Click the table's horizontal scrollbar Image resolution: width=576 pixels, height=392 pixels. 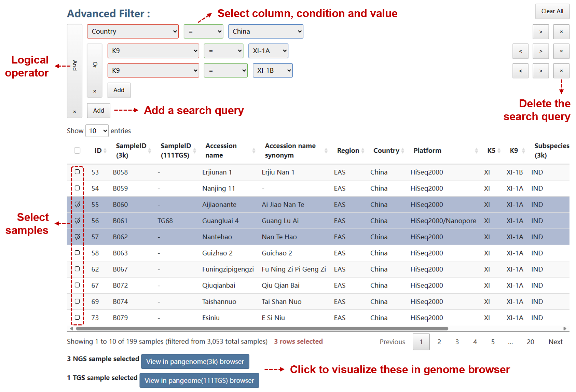click(x=262, y=328)
